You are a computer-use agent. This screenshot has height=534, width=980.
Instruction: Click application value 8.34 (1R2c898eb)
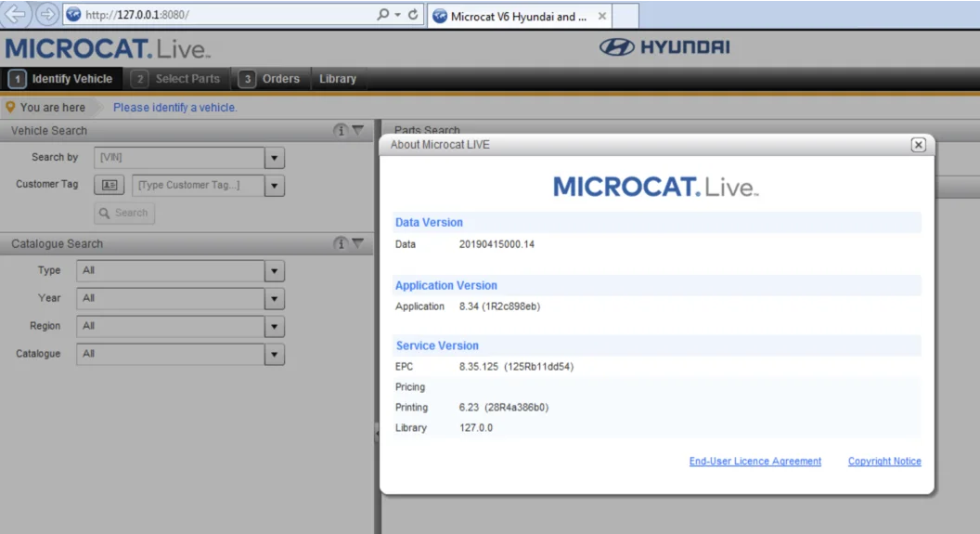coord(499,306)
